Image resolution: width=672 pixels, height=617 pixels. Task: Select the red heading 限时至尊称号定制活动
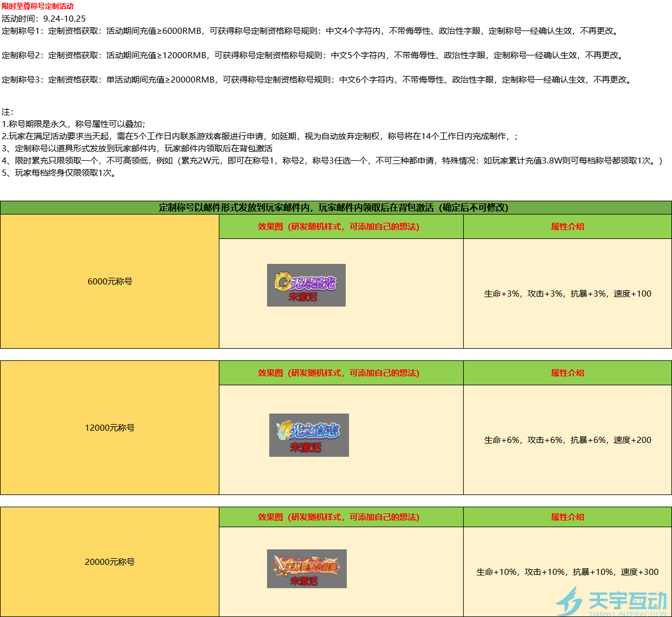tap(38, 6)
